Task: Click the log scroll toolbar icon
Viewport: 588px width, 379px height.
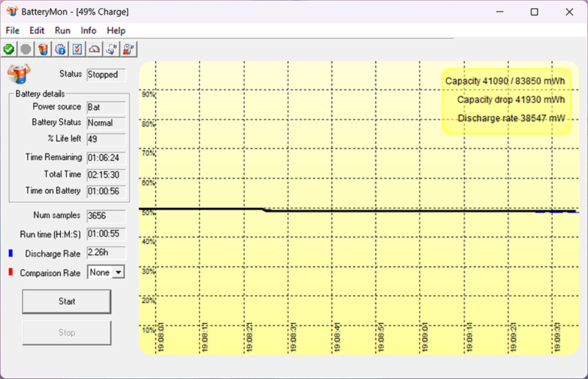Action: point(112,49)
